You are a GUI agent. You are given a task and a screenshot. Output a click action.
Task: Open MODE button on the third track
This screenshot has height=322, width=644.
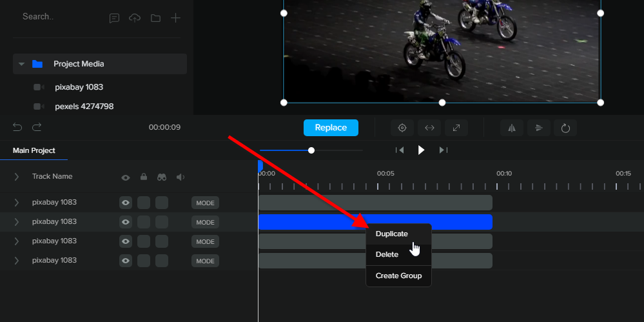pyautogui.click(x=206, y=242)
